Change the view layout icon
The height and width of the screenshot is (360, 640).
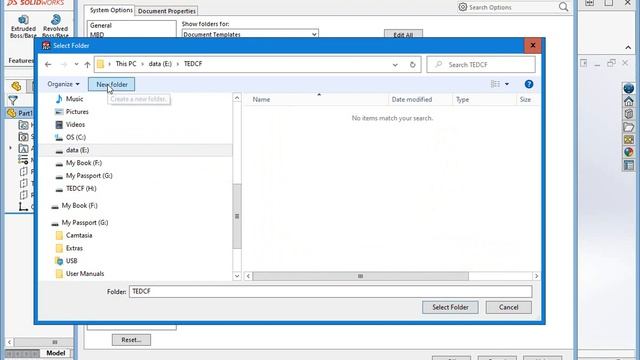[495, 84]
